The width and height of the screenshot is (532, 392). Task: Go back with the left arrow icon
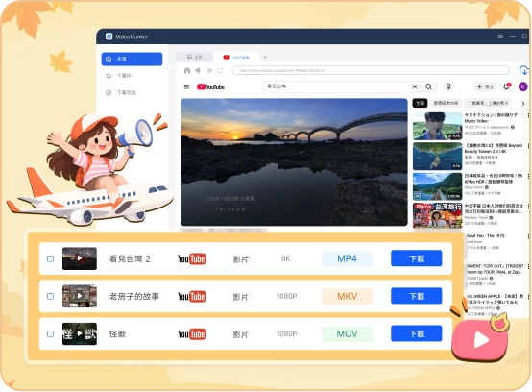[198, 70]
